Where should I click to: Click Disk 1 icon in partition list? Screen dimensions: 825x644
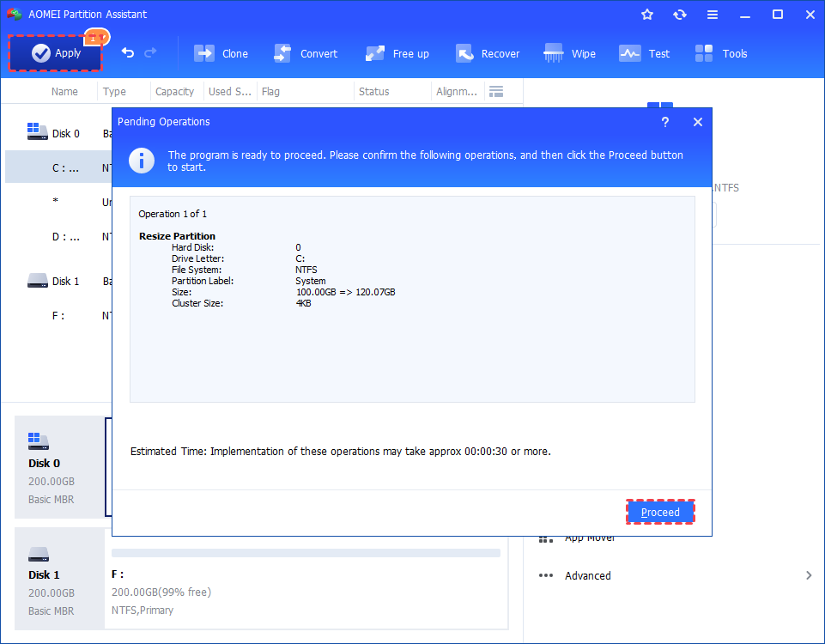point(38,281)
